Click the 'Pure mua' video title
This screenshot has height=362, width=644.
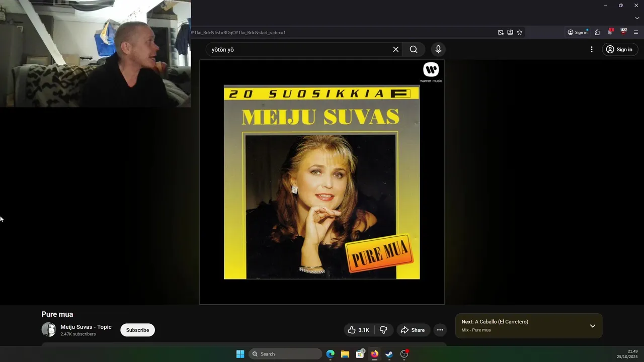click(57, 314)
